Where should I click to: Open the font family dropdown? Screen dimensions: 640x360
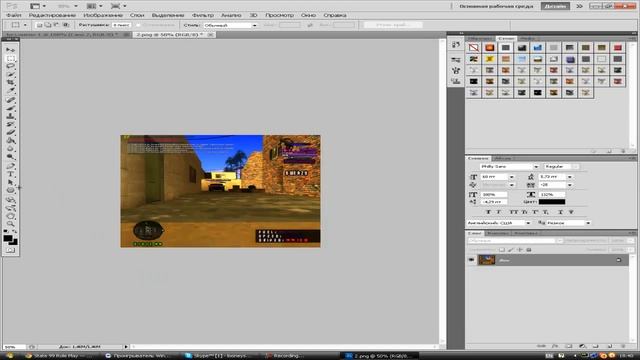click(x=536, y=167)
